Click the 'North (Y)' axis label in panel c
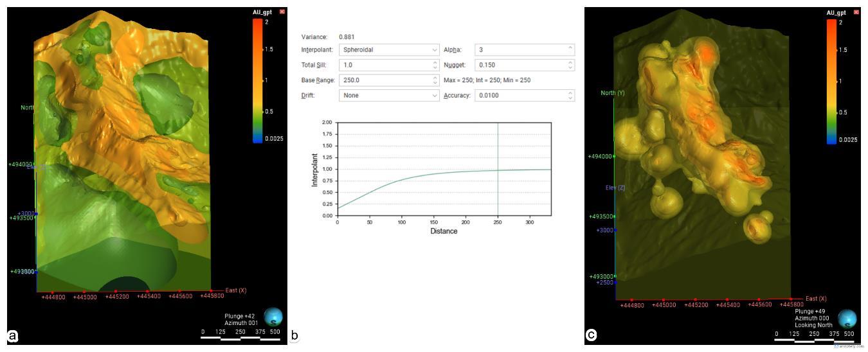 click(613, 93)
